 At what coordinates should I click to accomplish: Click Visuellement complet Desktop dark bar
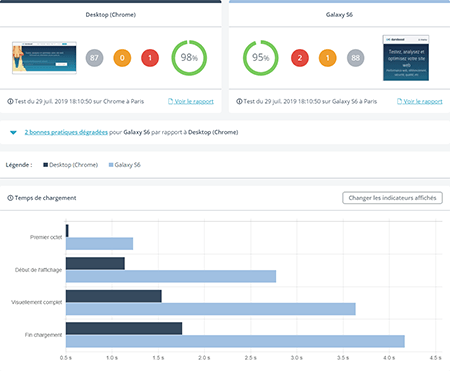pyautogui.click(x=114, y=296)
